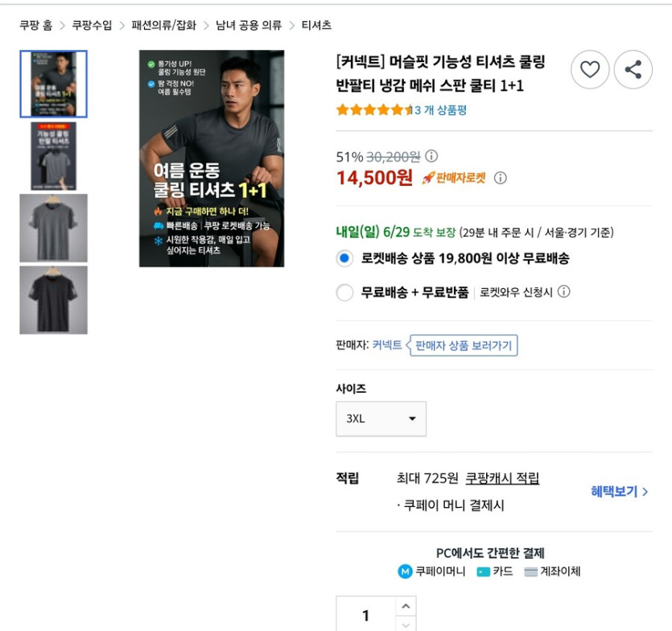Open the share options icon
Image resolution: width=672 pixels, height=631 pixels.
pyautogui.click(x=633, y=70)
